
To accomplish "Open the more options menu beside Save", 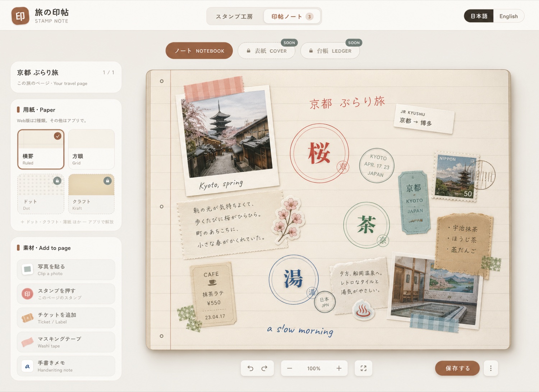I will (491, 368).
